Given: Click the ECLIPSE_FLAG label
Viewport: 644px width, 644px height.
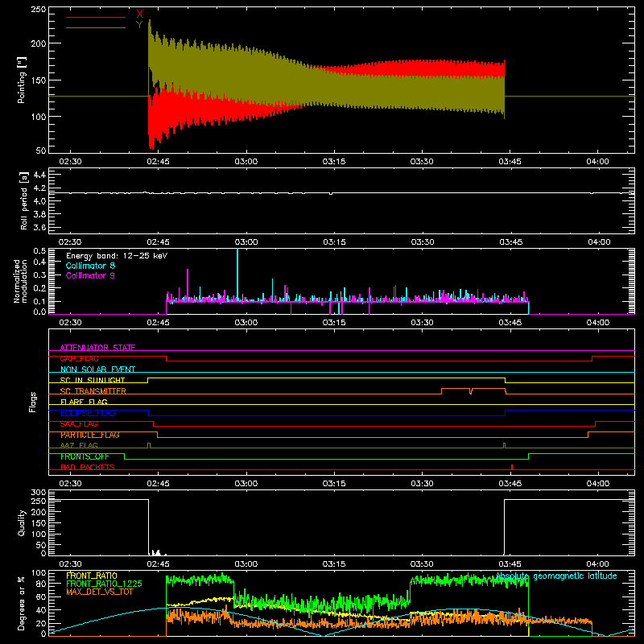Looking at the screenshot, I should [88, 413].
